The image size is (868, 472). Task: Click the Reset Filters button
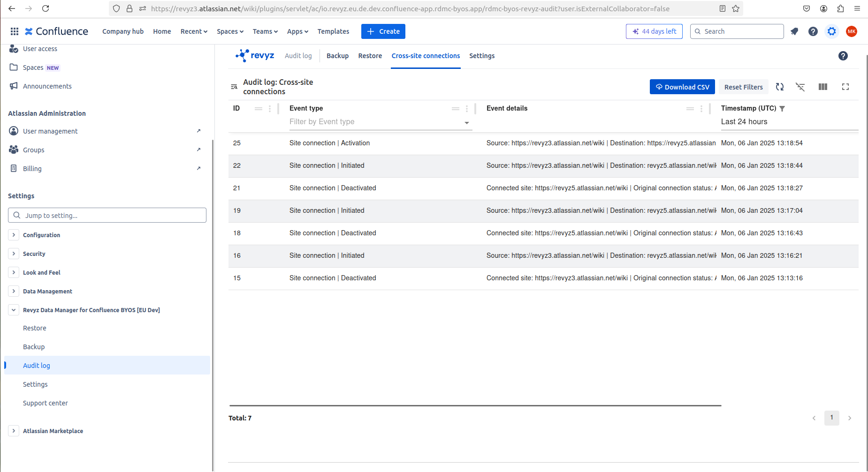pyautogui.click(x=743, y=87)
